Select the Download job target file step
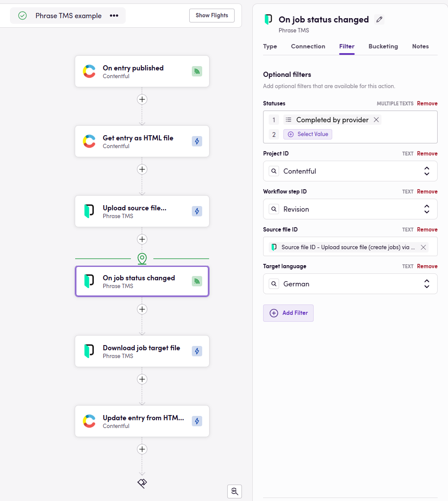 point(142,351)
